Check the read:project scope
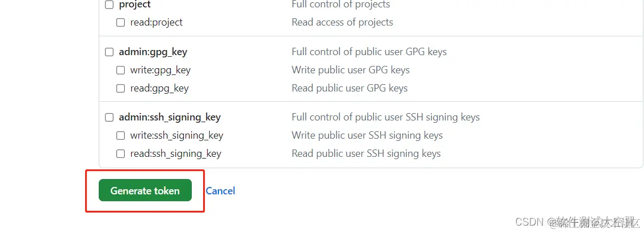 point(121,23)
